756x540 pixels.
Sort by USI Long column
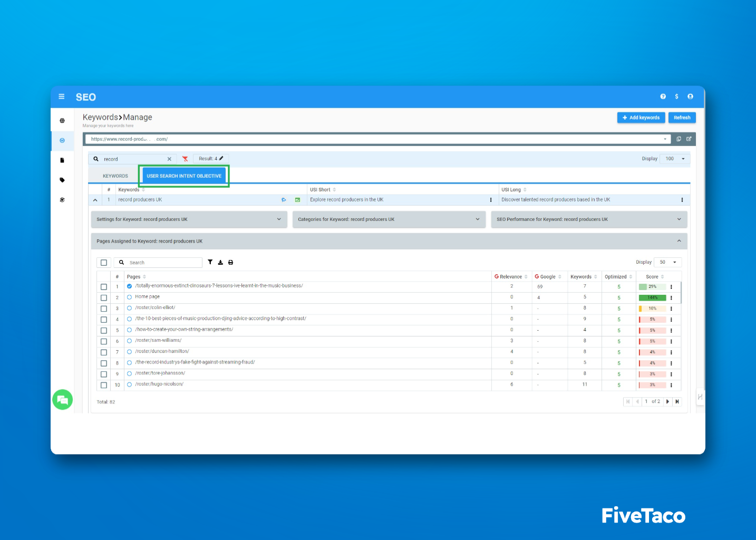(514, 190)
